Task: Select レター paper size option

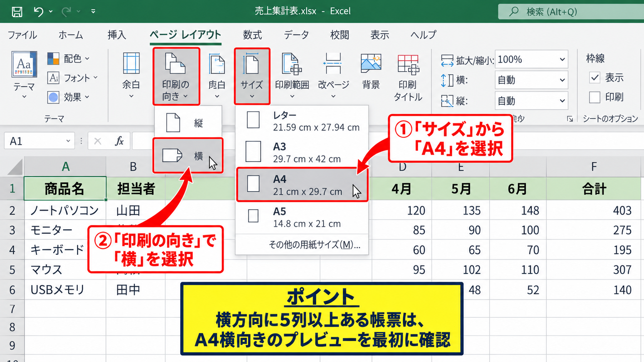Action: [x=302, y=121]
